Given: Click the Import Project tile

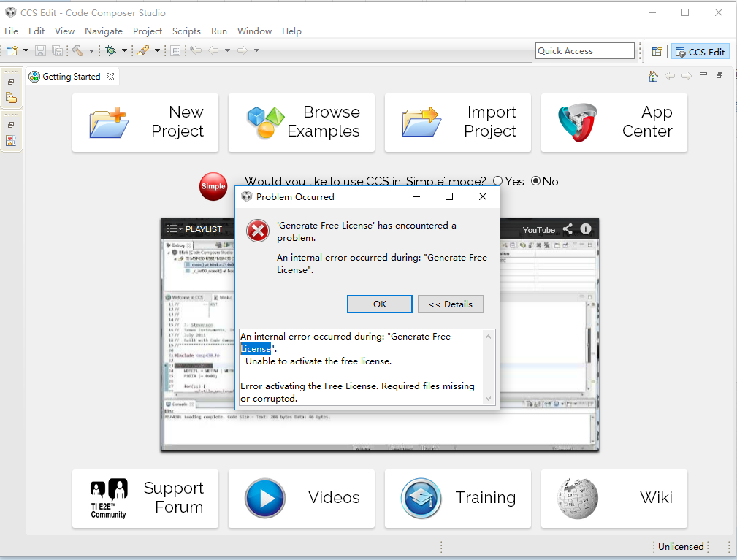Looking at the screenshot, I should 458,123.
